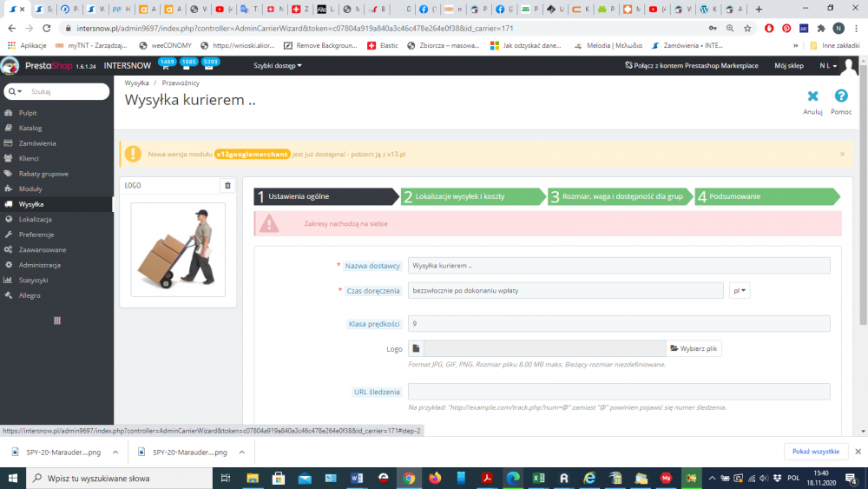Expand first SPY-20-Marauder download options chevron

pyautogui.click(x=115, y=453)
